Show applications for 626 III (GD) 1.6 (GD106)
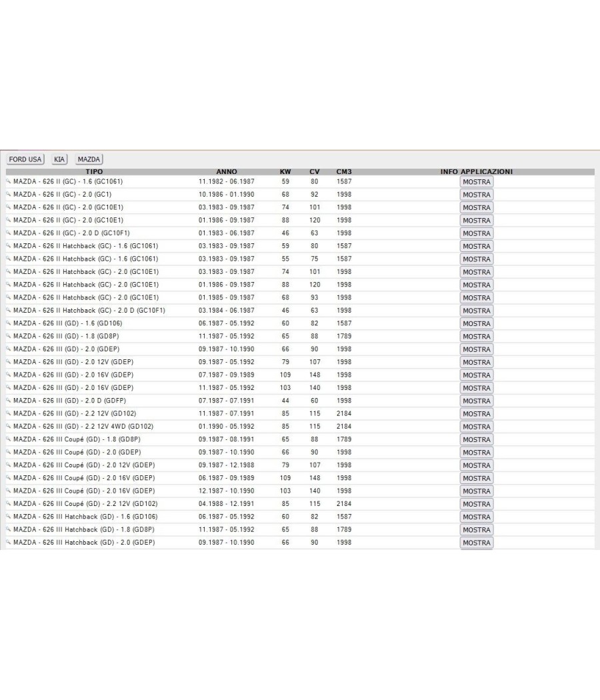The height and width of the screenshot is (700, 600). pos(477,323)
